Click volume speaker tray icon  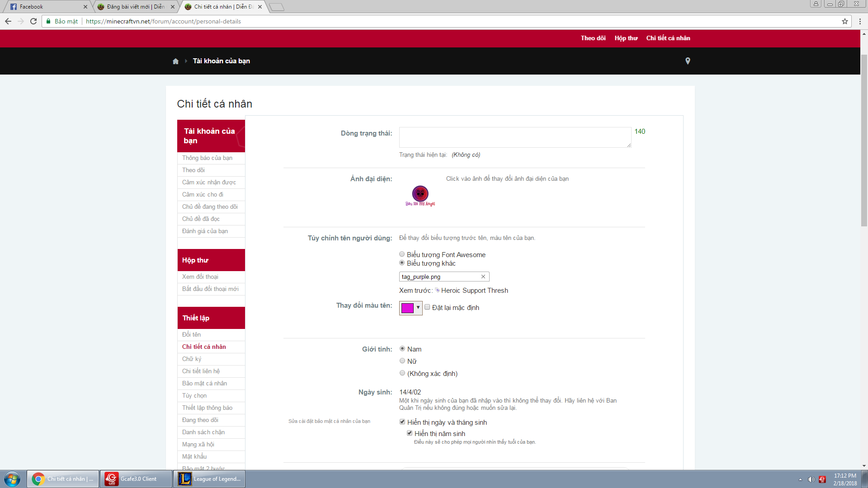pos(811,479)
